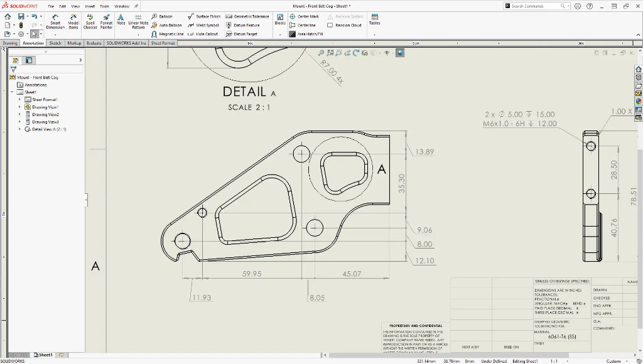The width and height of the screenshot is (643, 364).
Task: Open the Undo history dropdown arrow
Action: (x=40, y=16)
